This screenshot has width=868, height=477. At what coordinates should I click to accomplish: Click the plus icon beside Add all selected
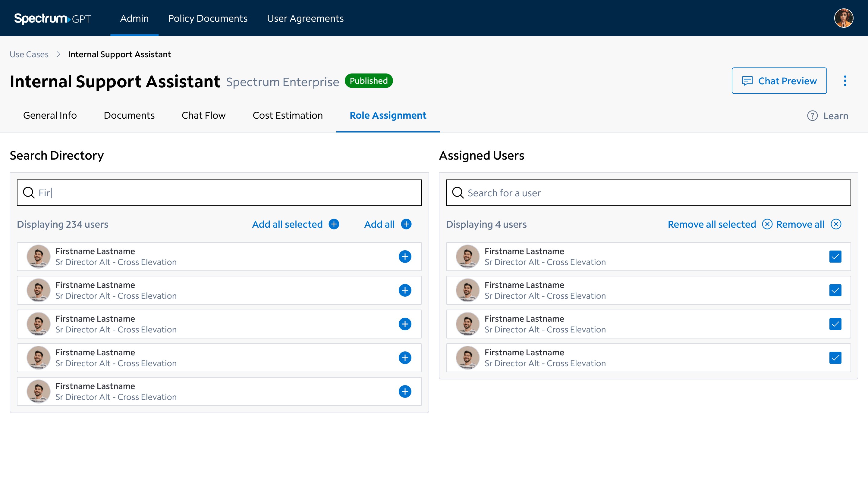tap(334, 224)
